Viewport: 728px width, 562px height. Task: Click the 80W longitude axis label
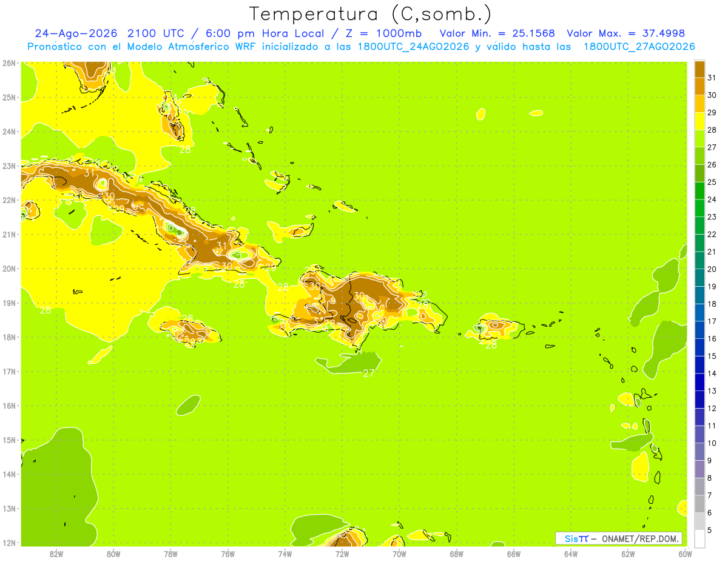(113, 553)
